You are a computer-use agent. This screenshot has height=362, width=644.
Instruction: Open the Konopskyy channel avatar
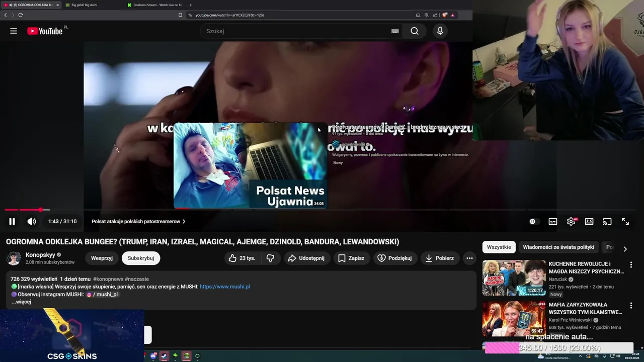click(14, 258)
